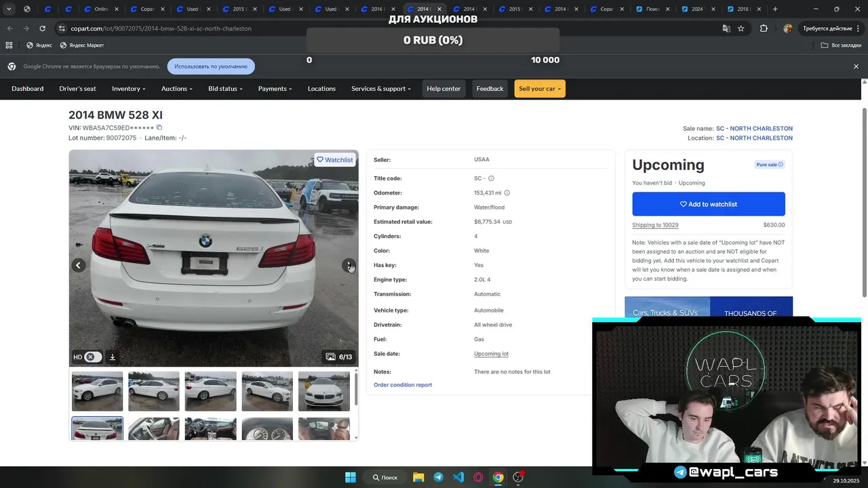Select the steering wheel interior thumbnail
The height and width of the screenshot is (488, 868).
point(154,429)
